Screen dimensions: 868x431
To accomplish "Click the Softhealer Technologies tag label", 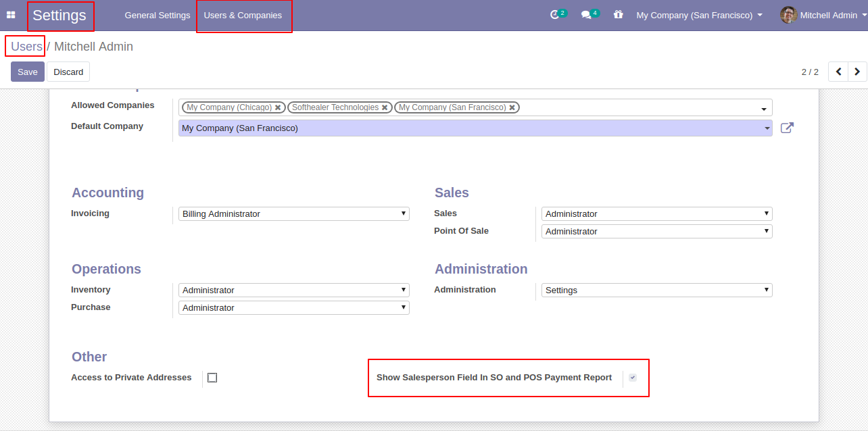I will [335, 107].
